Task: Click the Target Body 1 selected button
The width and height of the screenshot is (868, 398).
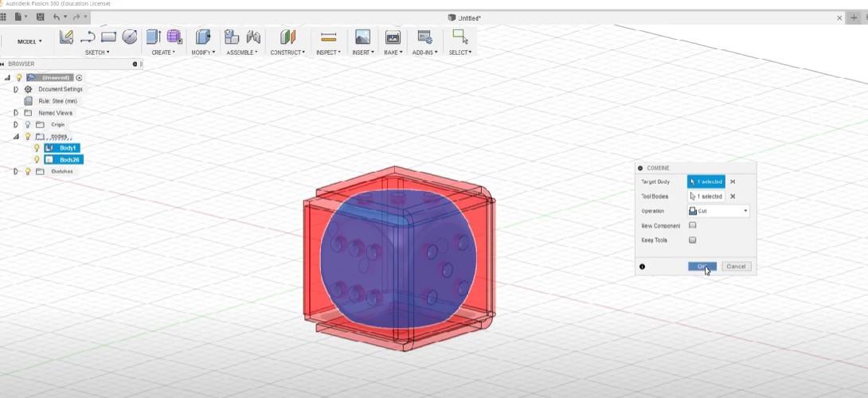Action: pos(706,181)
